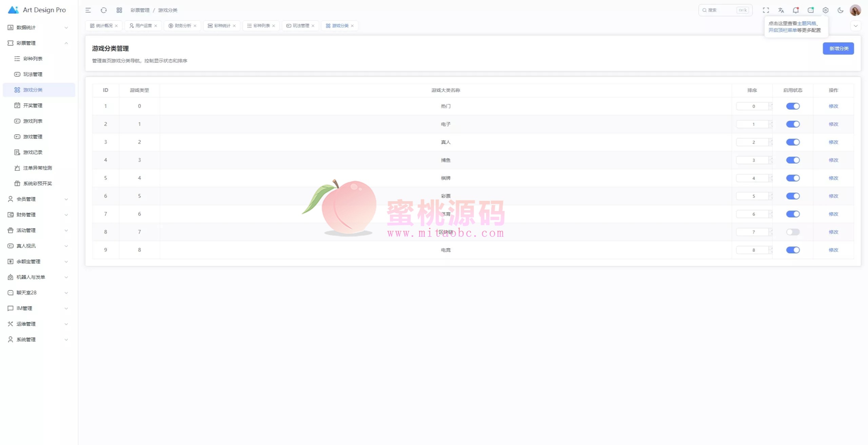Open the tabs dropdown chevron at right
Screen dimensions: 868x445
click(x=855, y=26)
